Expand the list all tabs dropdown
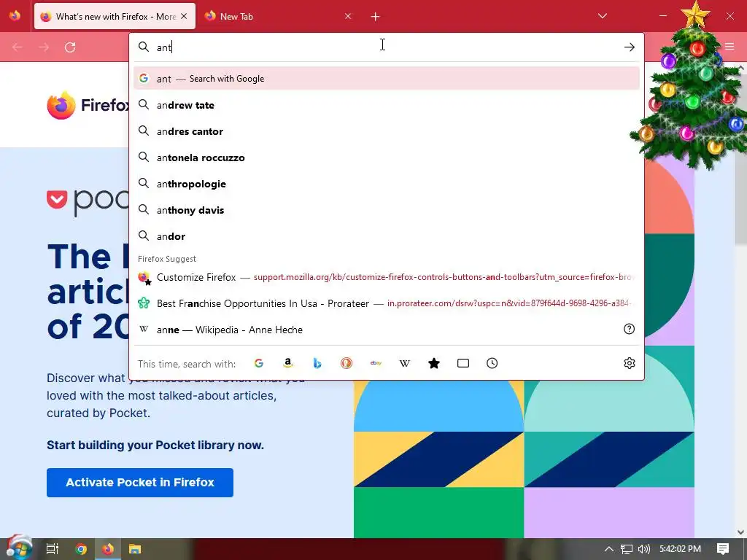747x560 pixels. [602, 16]
